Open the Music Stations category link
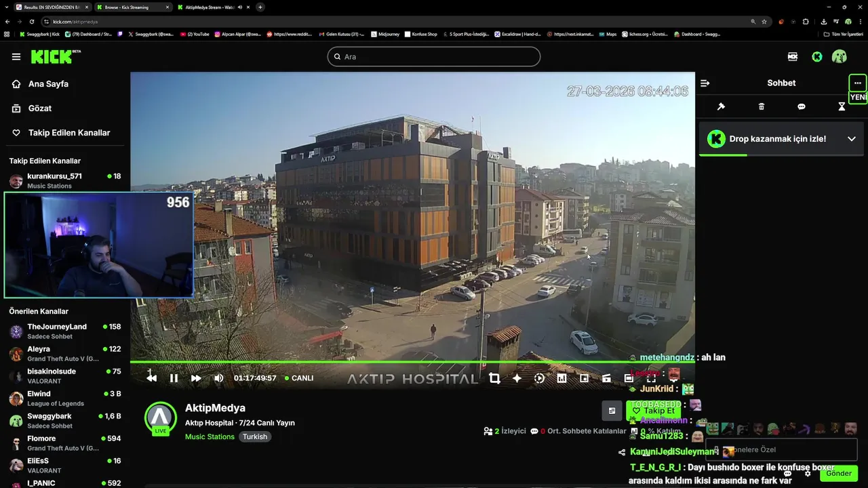The width and height of the screenshot is (868, 488). point(210,436)
